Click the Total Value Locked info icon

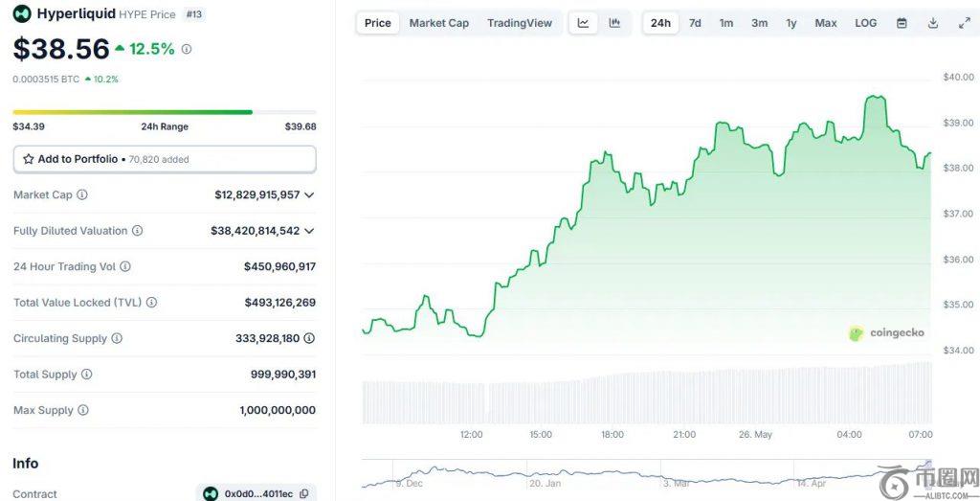(151, 303)
